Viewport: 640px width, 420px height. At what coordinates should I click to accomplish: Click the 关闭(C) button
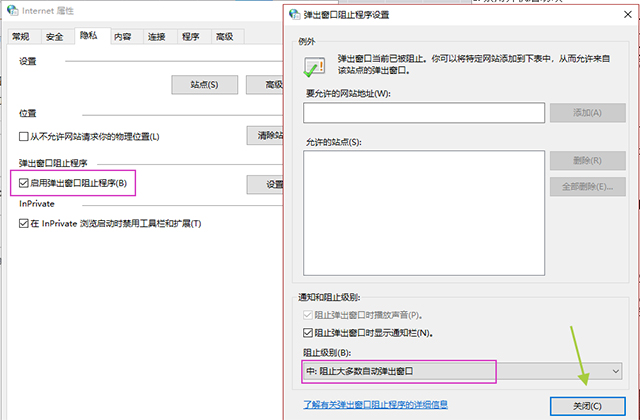tap(587, 406)
